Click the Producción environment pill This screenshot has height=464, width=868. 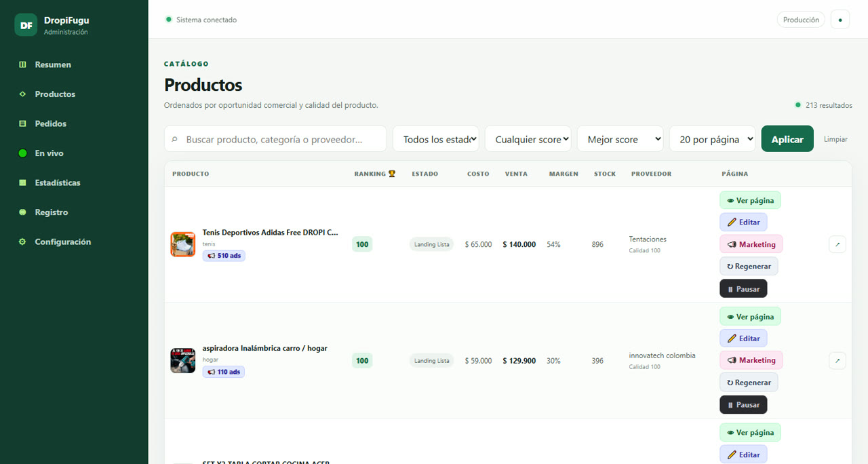[x=801, y=20]
